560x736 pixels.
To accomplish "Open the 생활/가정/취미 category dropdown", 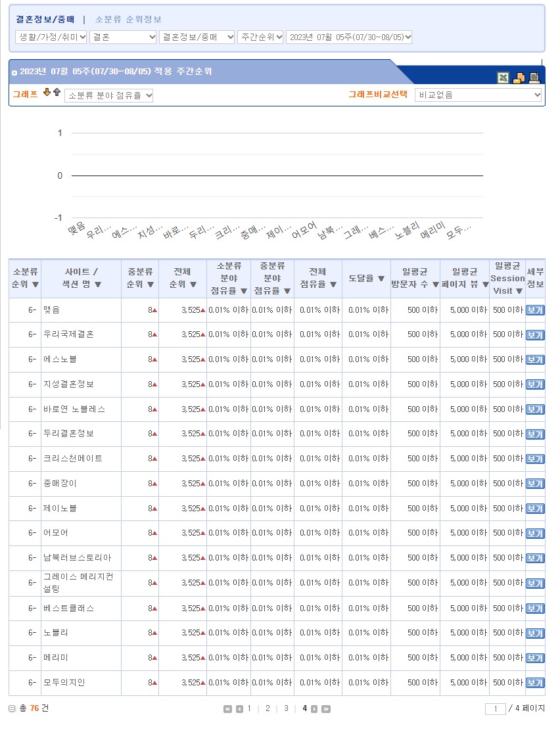I will click(x=51, y=37).
